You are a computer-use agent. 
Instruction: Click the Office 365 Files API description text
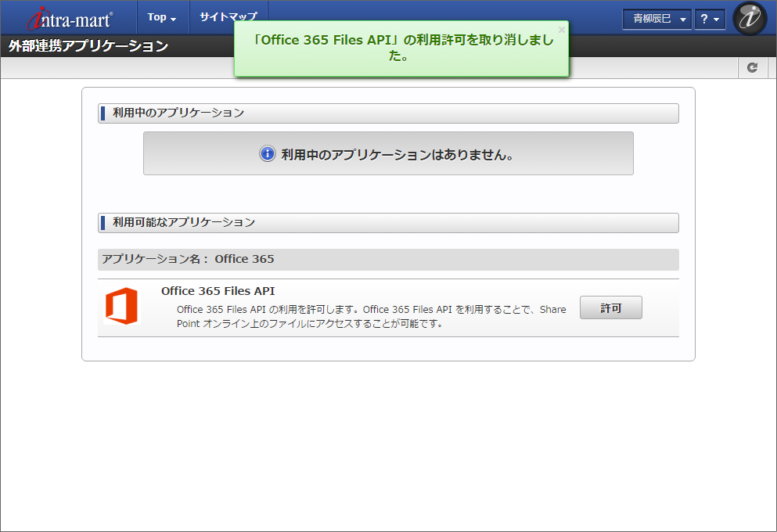(371, 317)
